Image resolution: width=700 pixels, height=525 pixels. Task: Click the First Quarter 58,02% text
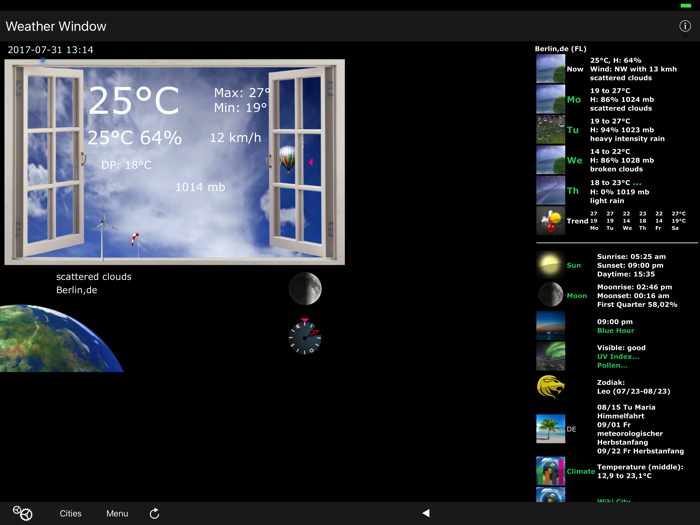click(637, 304)
